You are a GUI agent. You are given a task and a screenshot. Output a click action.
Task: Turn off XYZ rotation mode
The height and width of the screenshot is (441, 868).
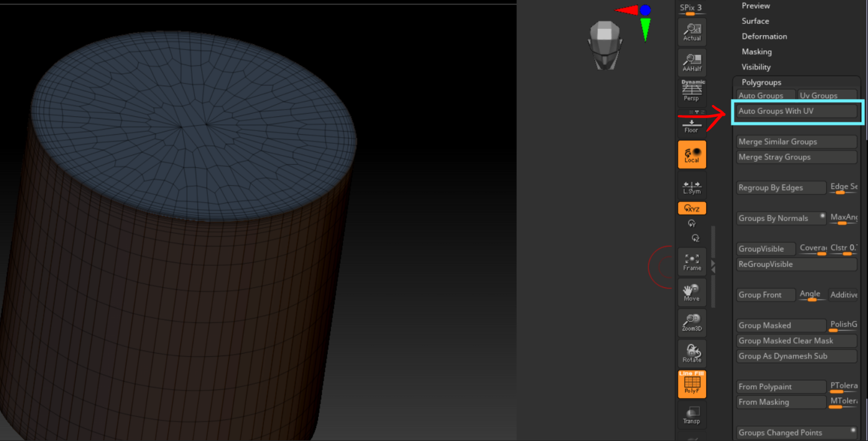pos(692,209)
